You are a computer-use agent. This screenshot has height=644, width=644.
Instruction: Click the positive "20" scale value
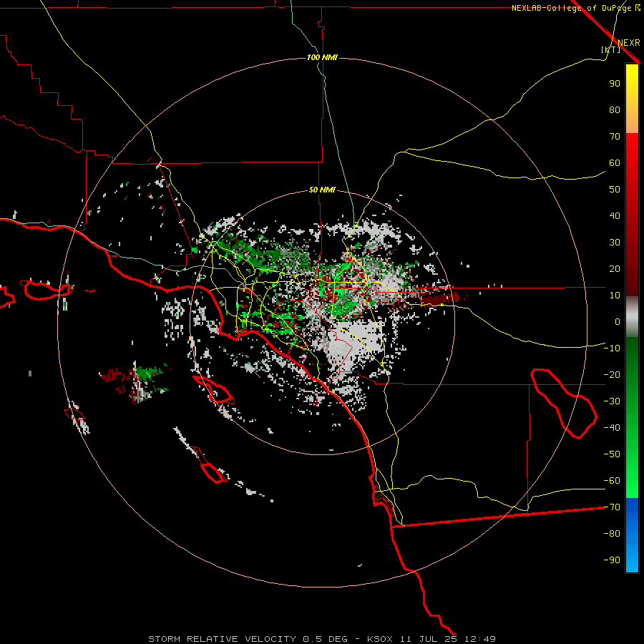[615, 269]
